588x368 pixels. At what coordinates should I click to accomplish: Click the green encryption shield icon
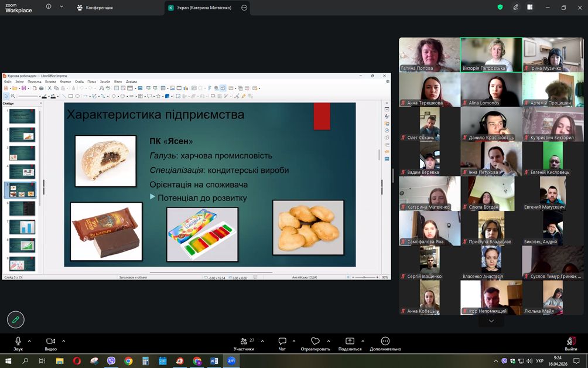point(500,8)
